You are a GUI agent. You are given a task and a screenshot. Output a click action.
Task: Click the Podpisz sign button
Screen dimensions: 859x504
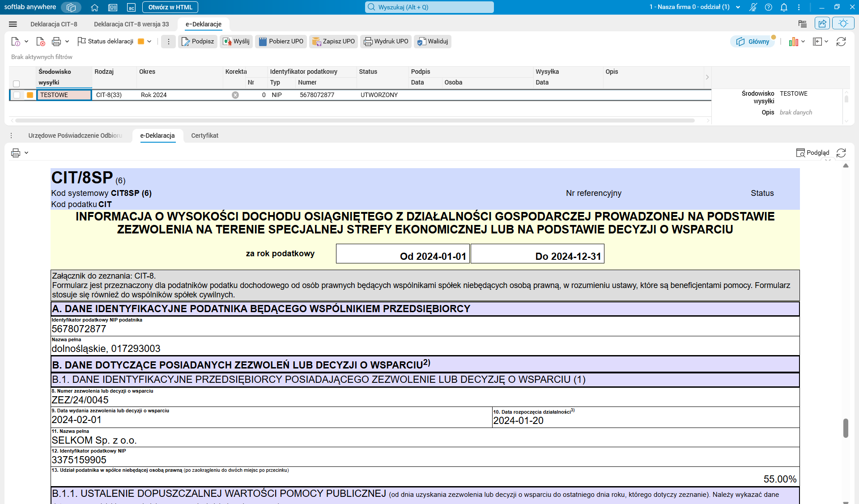pyautogui.click(x=198, y=41)
